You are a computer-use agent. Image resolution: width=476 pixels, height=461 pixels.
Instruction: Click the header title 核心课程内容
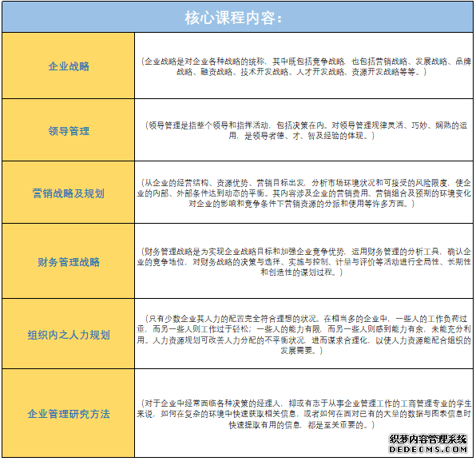click(233, 18)
